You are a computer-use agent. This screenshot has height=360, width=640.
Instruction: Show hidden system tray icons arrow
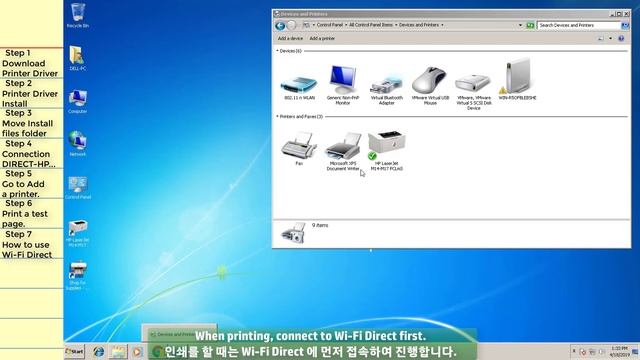point(574,351)
